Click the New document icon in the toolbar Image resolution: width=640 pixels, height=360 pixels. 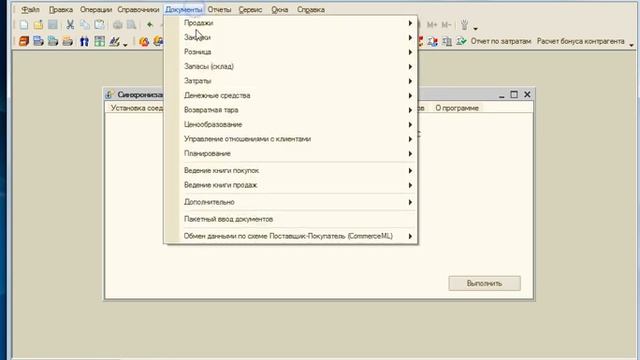coord(24,25)
